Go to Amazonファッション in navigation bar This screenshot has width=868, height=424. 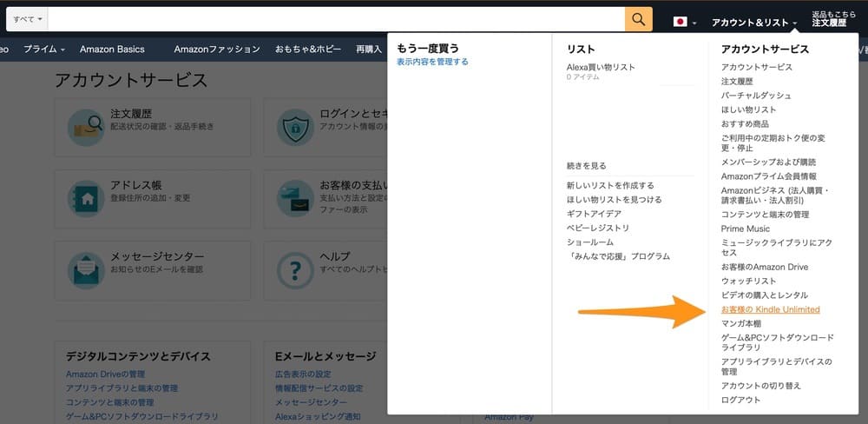tap(216, 50)
